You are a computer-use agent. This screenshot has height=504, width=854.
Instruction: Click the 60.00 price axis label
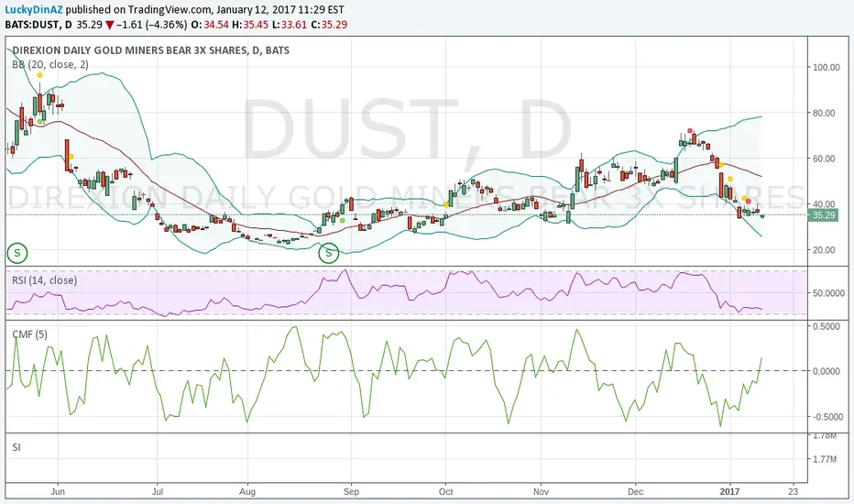(x=824, y=159)
